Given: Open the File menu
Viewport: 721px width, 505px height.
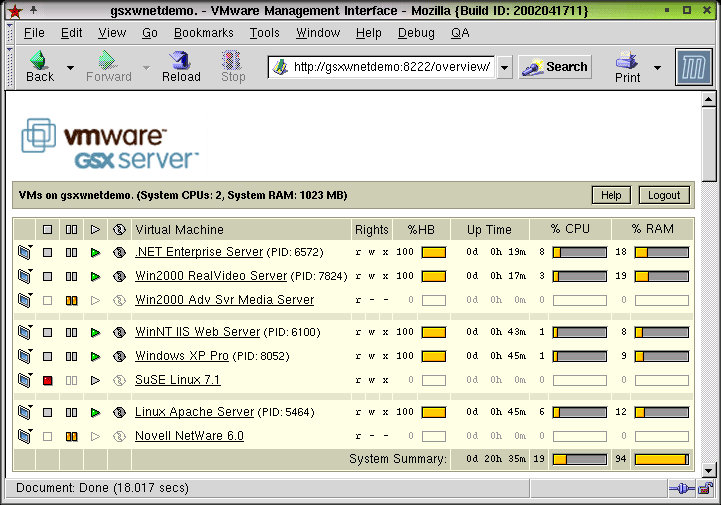Looking at the screenshot, I should [34, 33].
